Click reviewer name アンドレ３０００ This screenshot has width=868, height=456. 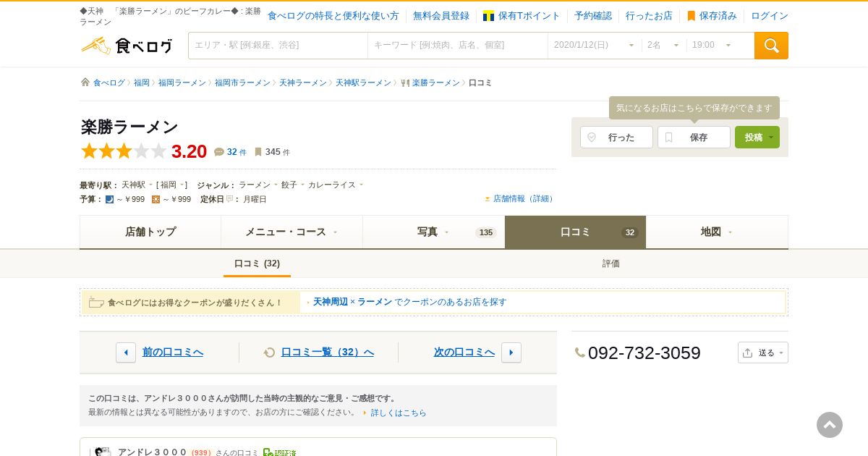152,452
